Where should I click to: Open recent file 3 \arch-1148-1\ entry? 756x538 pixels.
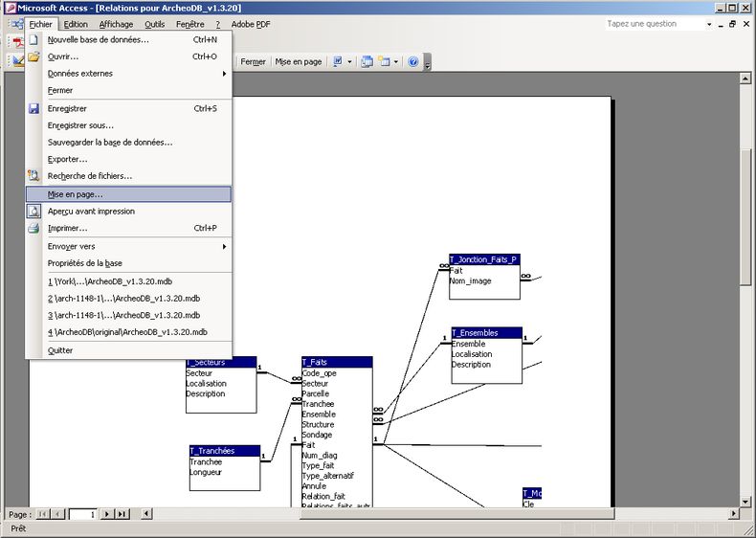[x=128, y=316]
